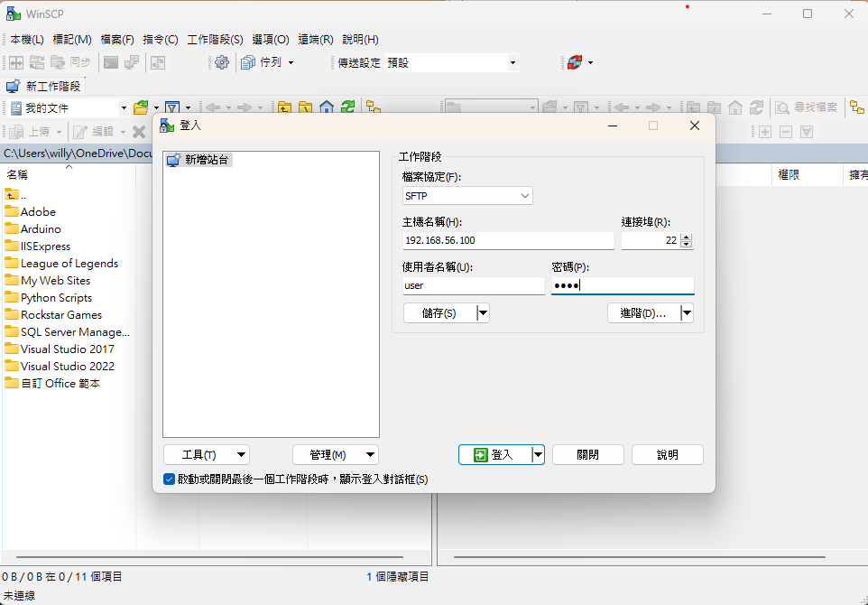Go to local parent directory icon

pos(284,107)
